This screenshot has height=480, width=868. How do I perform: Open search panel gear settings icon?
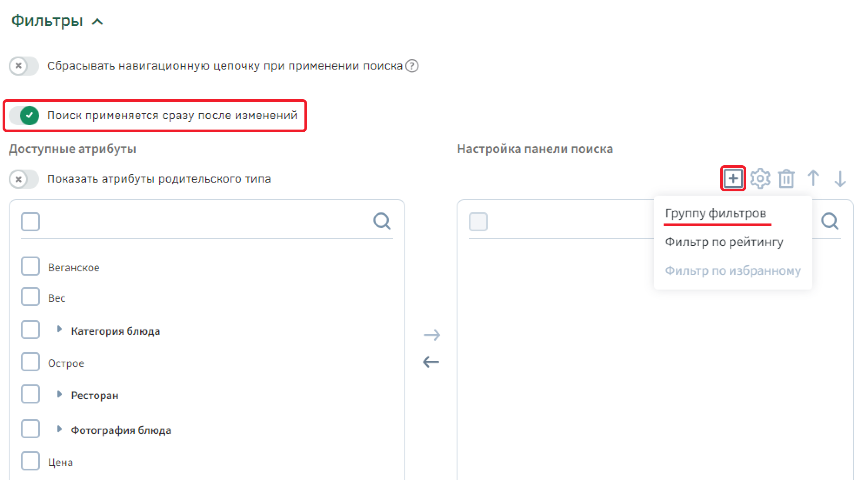point(760,178)
